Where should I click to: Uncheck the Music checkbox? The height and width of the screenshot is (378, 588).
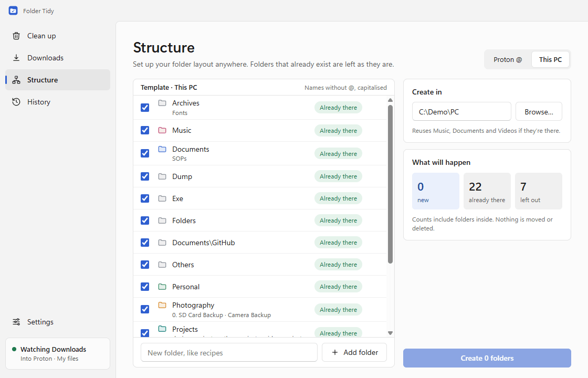(145, 130)
